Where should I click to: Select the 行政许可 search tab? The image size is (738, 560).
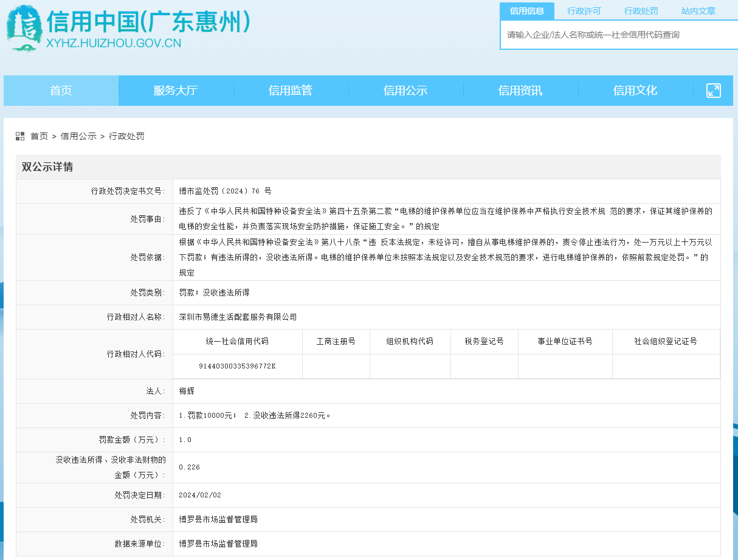[584, 11]
